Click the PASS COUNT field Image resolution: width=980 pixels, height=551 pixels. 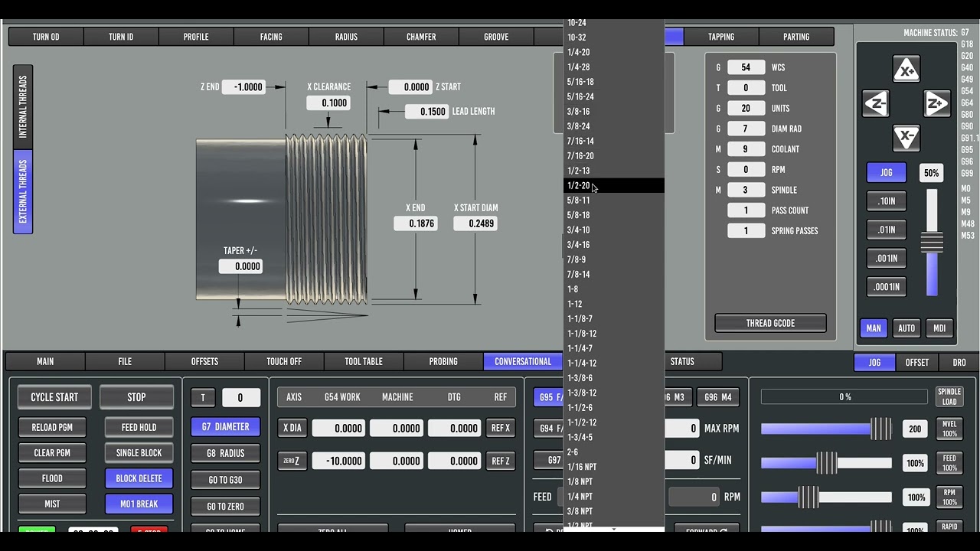(x=746, y=210)
